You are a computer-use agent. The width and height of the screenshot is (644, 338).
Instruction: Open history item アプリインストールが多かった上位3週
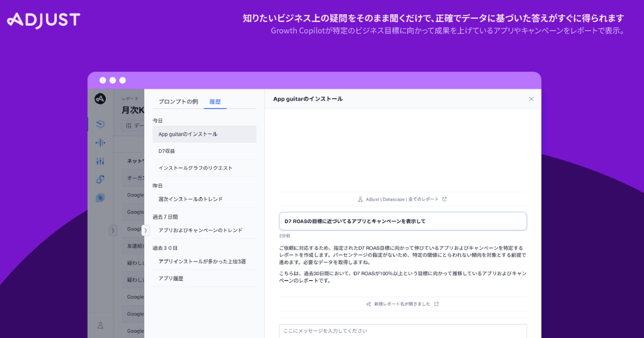click(204, 261)
